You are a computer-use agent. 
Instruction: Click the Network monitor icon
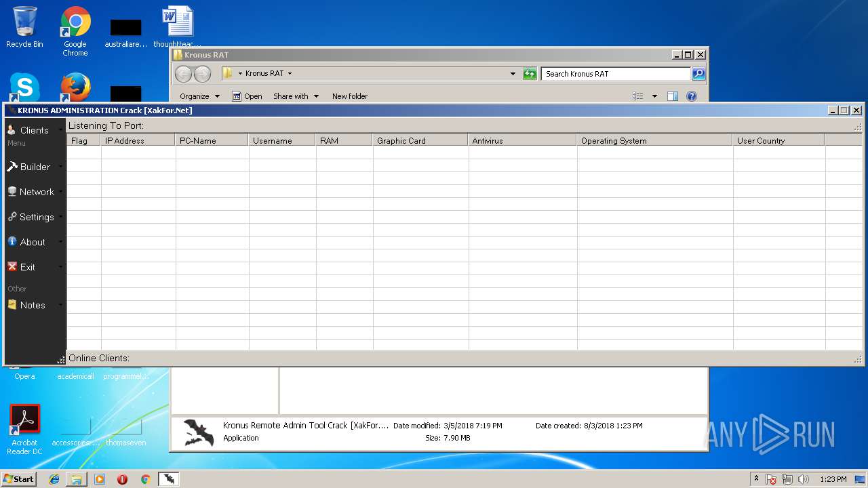(x=12, y=192)
